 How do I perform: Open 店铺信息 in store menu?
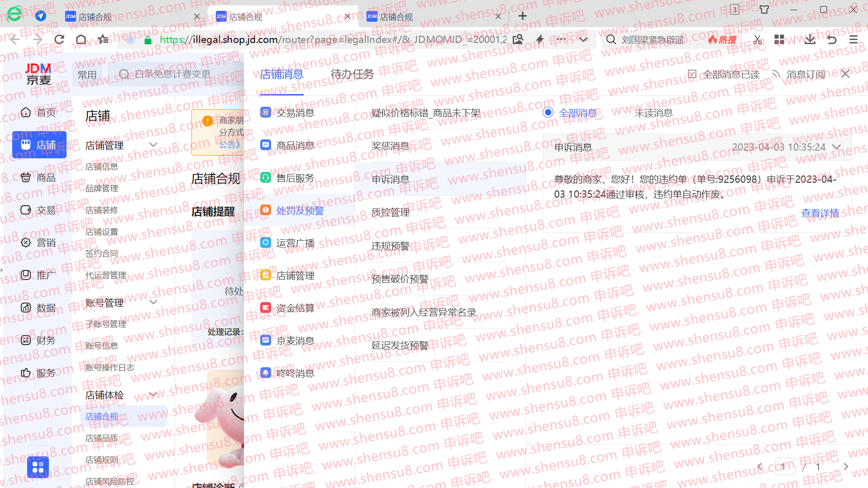pyautogui.click(x=101, y=166)
